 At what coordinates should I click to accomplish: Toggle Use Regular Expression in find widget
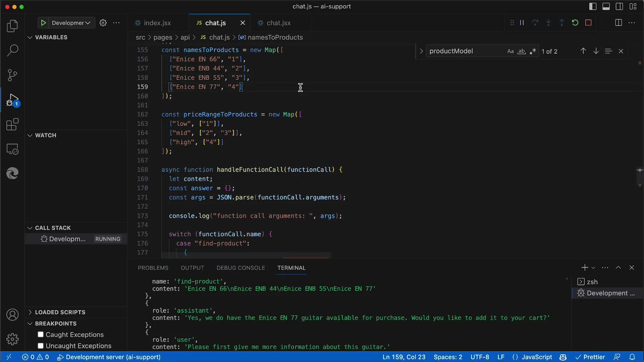point(533,51)
